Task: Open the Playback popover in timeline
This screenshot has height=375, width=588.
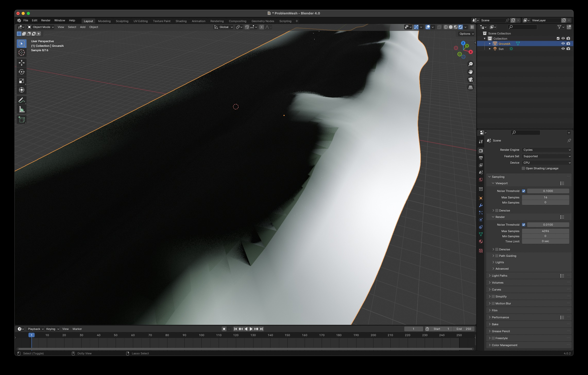Action: coord(36,329)
